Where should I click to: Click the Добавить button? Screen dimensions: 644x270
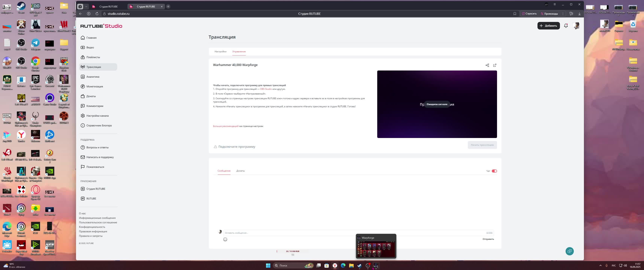tap(548, 25)
